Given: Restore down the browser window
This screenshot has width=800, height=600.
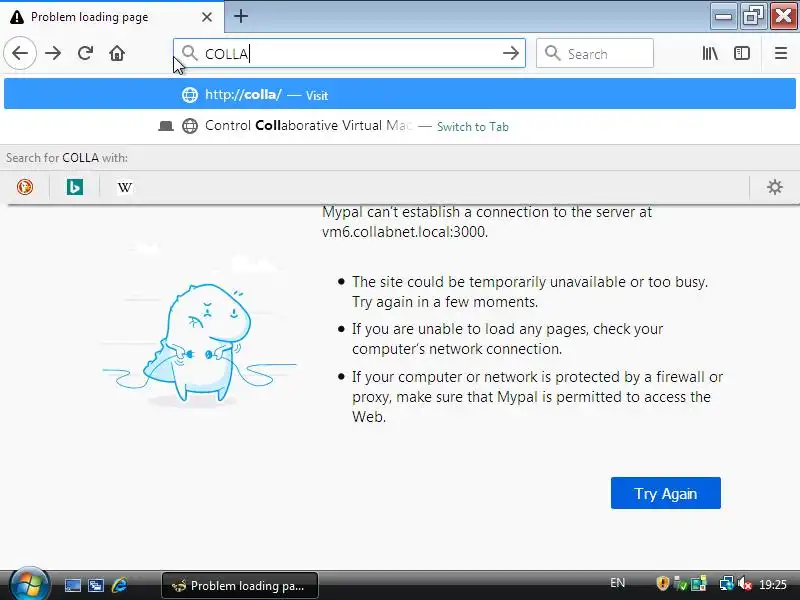Looking at the screenshot, I should (x=753, y=17).
